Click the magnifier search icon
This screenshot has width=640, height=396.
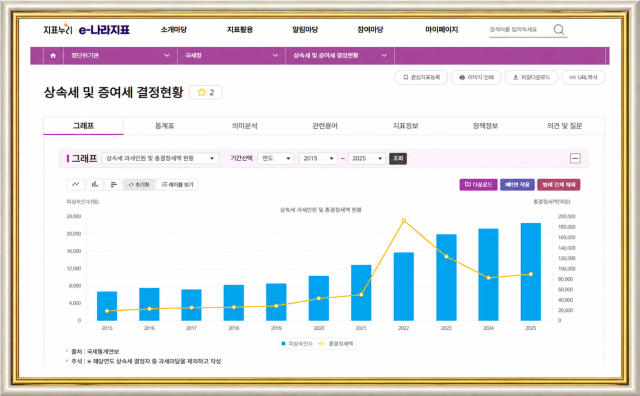pyautogui.click(x=559, y=29)
